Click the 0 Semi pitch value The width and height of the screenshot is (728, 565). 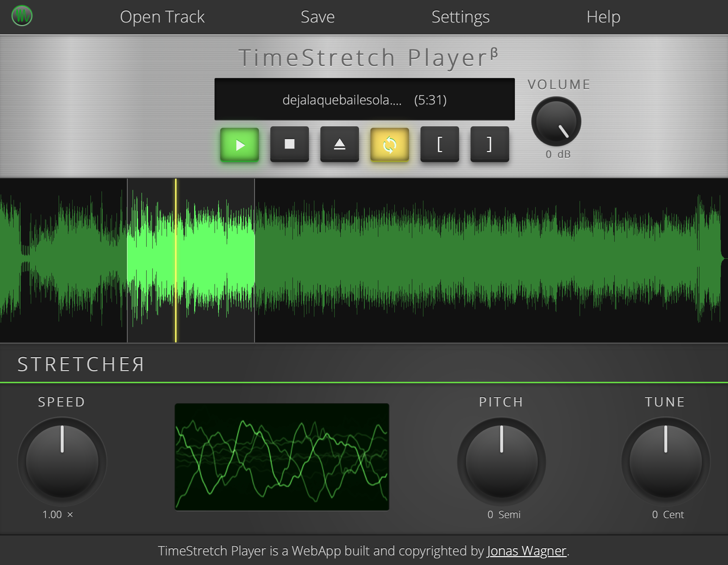pos(504,515)
